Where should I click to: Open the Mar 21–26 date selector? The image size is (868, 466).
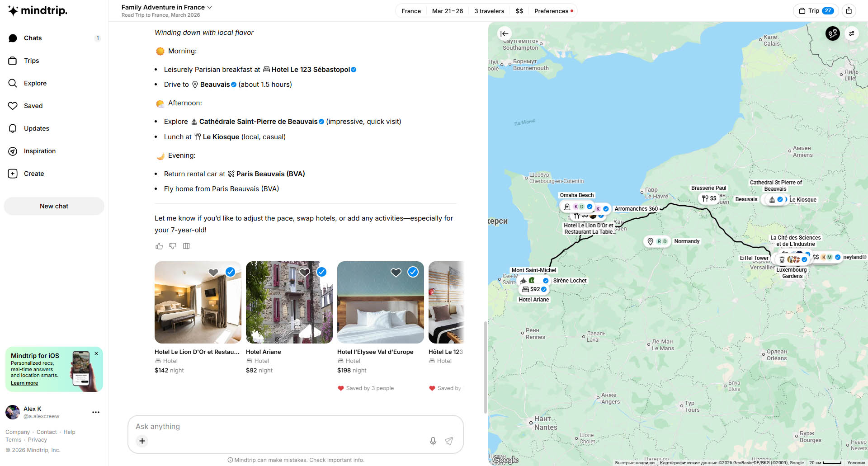tap(447, 11)
